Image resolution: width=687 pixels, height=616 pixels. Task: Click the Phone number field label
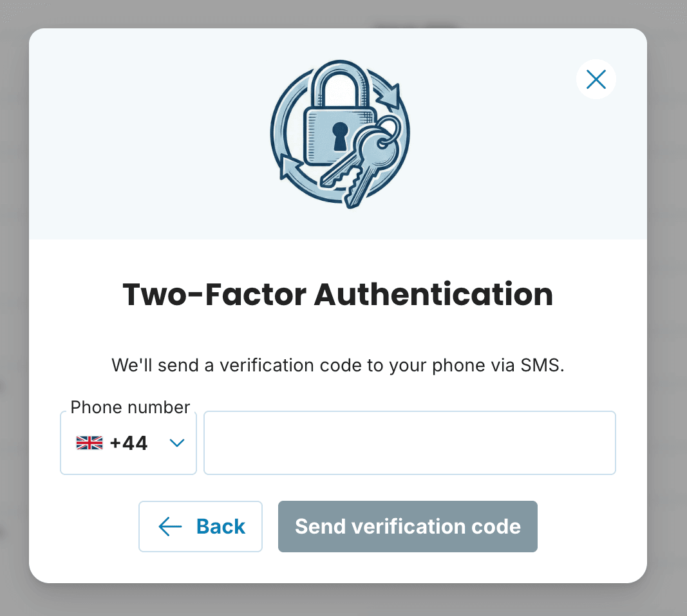pyautogui.click(x=130, y=407)
